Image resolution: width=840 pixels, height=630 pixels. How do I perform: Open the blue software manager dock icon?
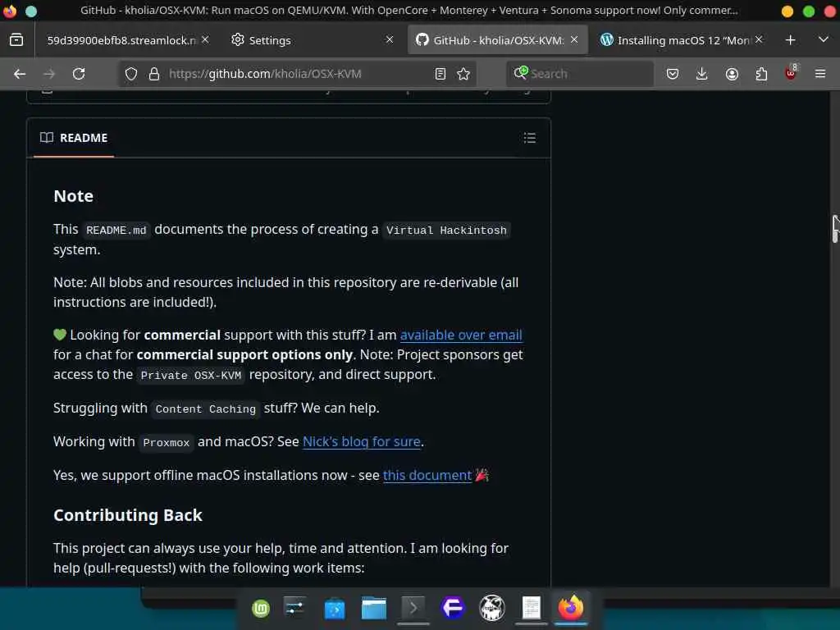(x=335, y=608)
